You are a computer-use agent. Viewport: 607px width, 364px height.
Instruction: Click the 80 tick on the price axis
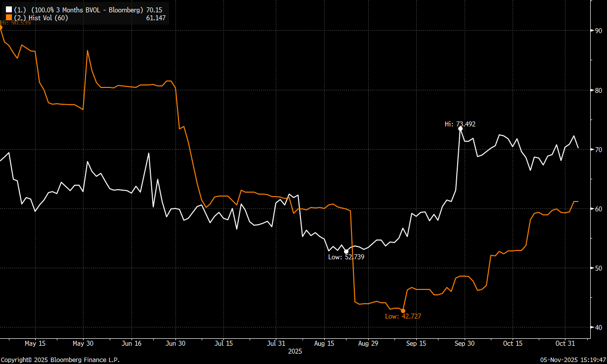(598, 90)
